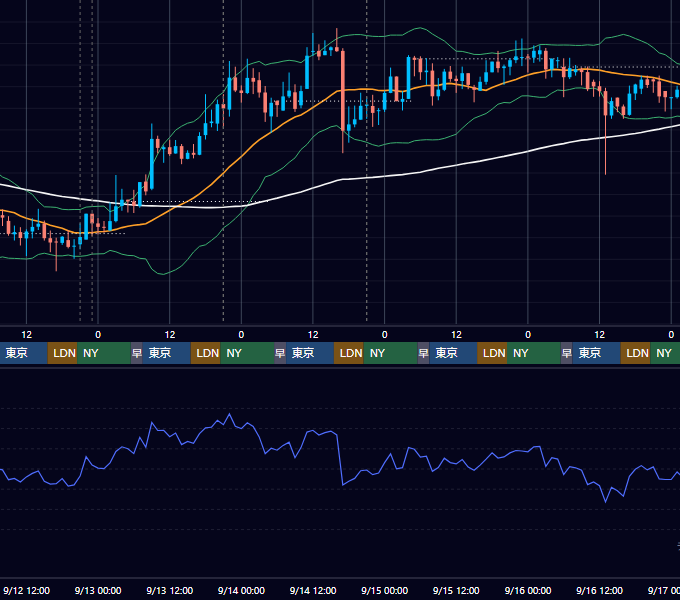Select the 9/13 12:00 date label

pyautogui.click(x=170, y=590)
